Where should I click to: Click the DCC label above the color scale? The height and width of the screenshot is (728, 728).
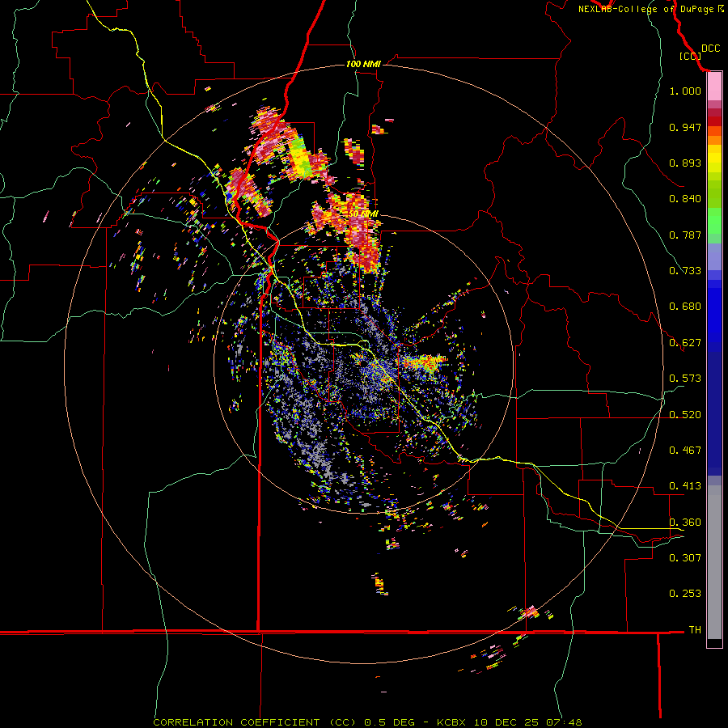[711, 49]
